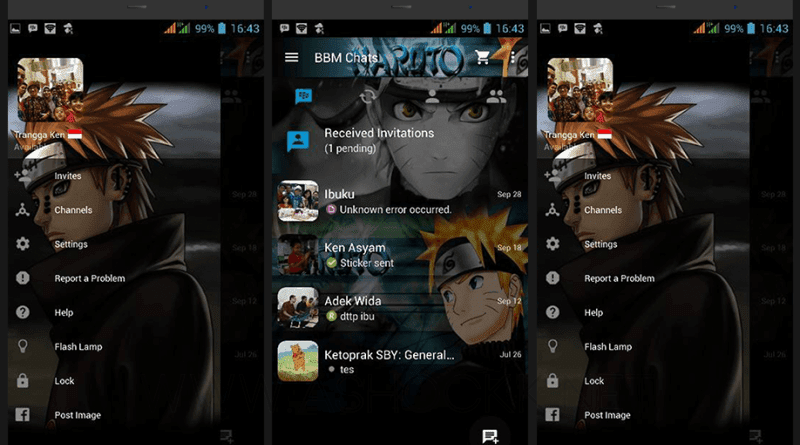
Task: Tap the BBM notification icon in middle status bar
Action: (x=285, y=28)
